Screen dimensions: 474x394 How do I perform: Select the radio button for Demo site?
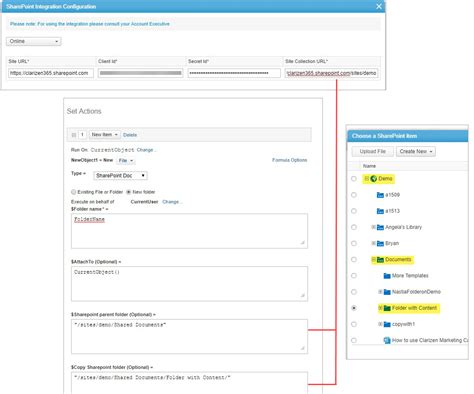tap(354, 179)
